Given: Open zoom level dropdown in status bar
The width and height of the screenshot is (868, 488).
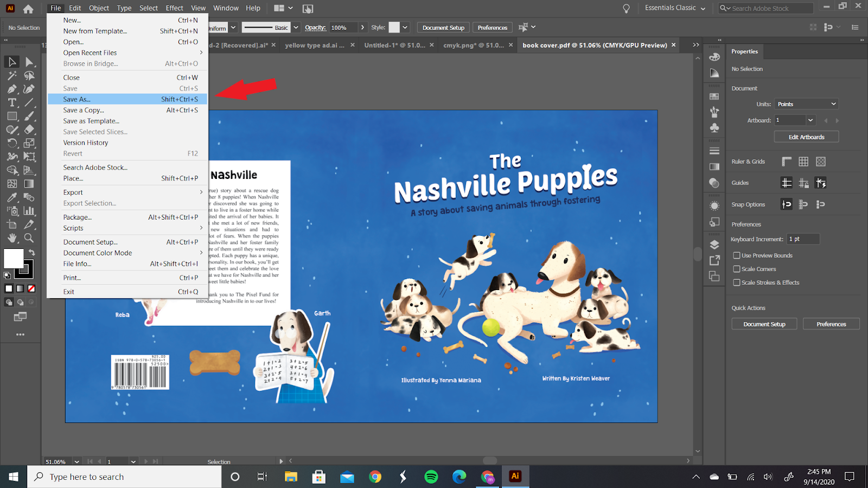Looking at the screenshot, I should point(76,462).
